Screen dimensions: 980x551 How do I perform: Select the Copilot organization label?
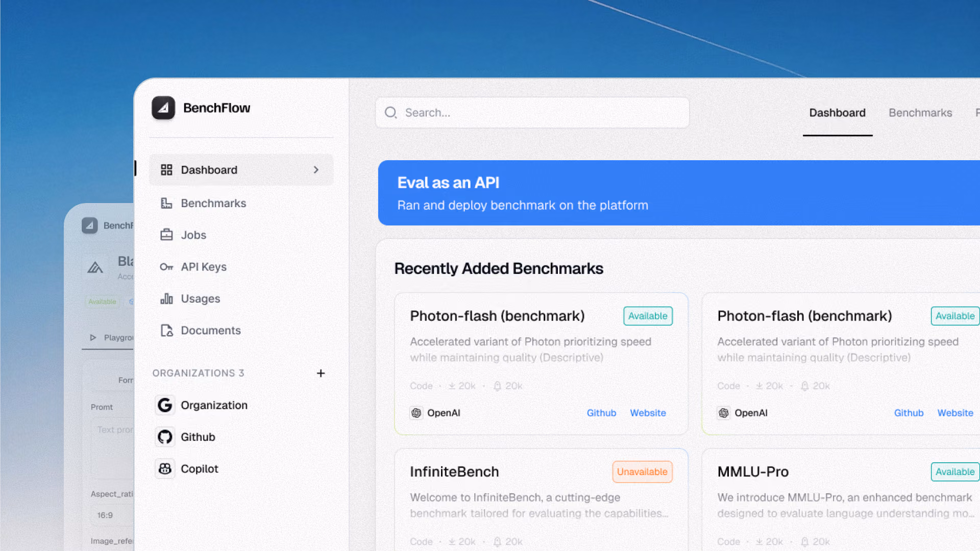pos(200,469)
